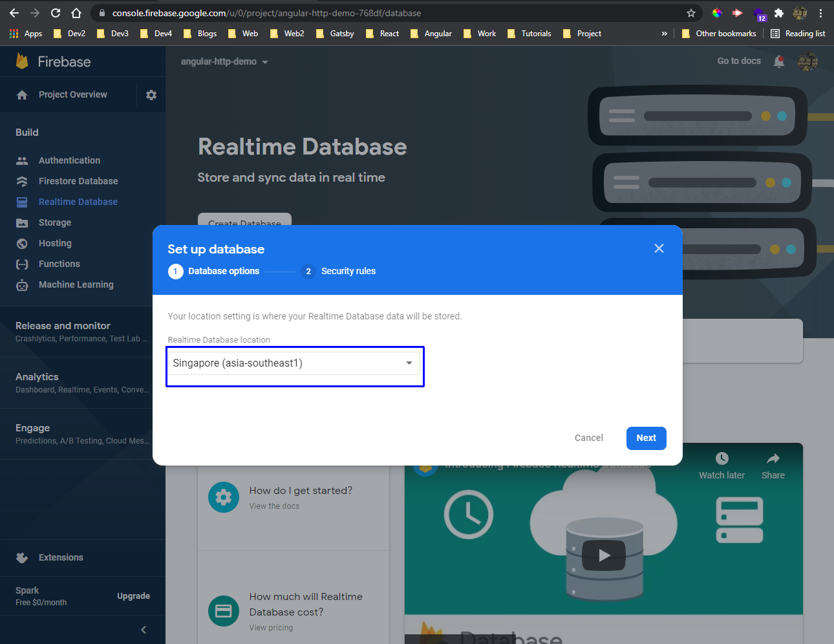
Task: Play the Realtime Database intro video
Action: [604, 555]
